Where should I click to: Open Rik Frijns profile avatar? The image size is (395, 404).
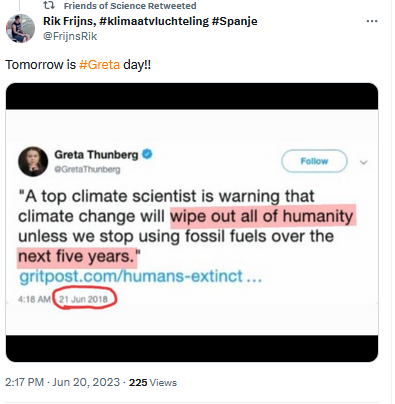tap(20, 28)
